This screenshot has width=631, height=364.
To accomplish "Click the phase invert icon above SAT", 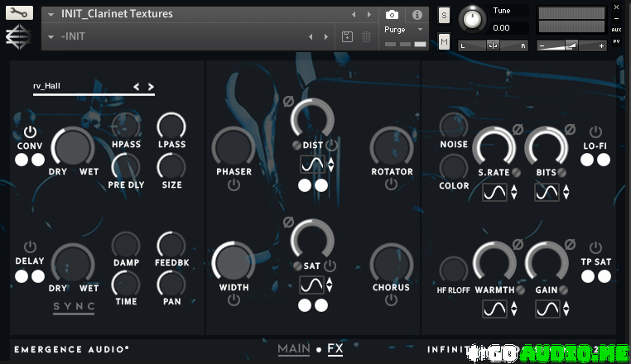I will click(288, 222).
